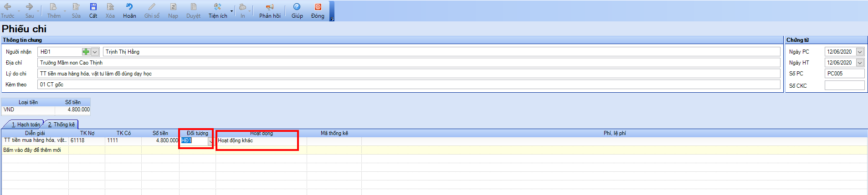The height and width of the screenshot is (195, 868).
Task: Click the Hoãn undo icon
Action: pyautogui.click(x=129, y=7)
